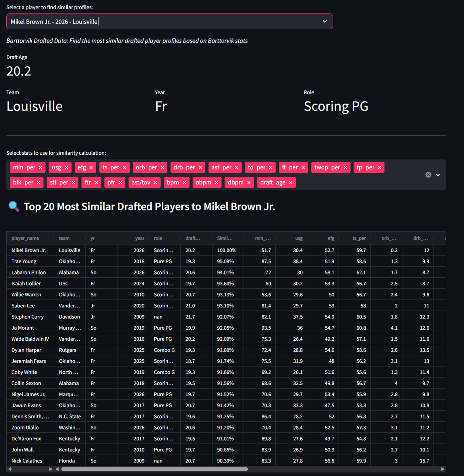Select the Zoom Diallo player cell

click(30, 428)
